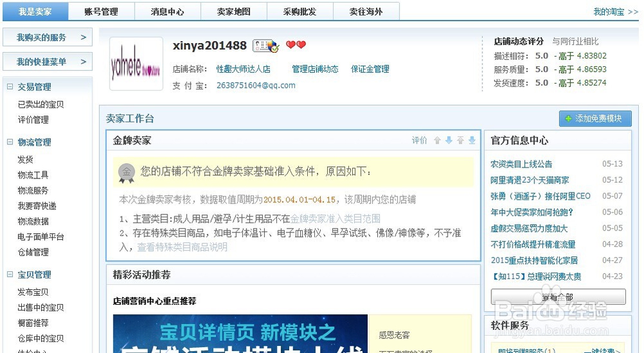Open 橱窗推荐
This screenshot has width=644, height=353.
click(33, 323)
